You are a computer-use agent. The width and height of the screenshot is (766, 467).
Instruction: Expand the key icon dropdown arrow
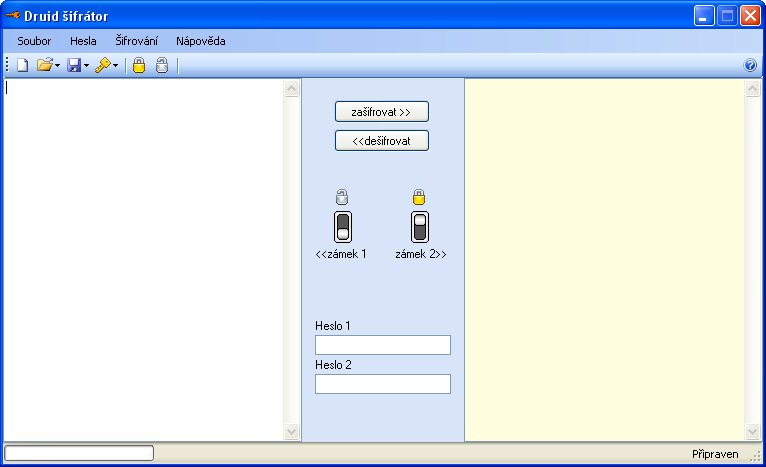pos(115,65)
